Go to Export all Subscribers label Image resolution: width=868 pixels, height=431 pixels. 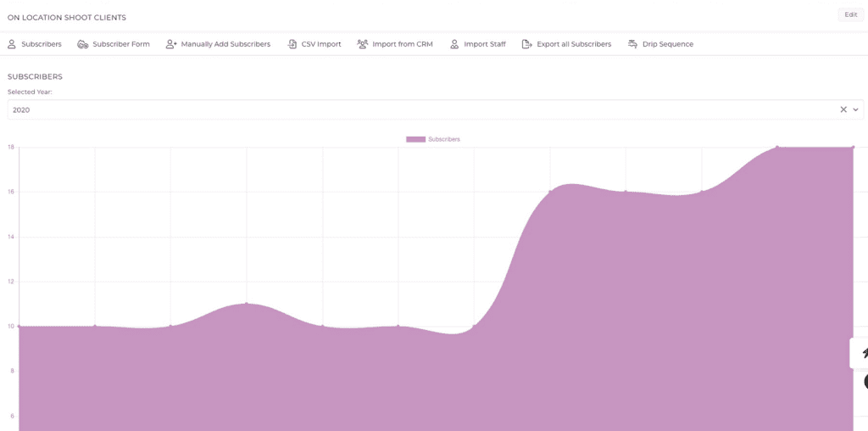(574, 44)
